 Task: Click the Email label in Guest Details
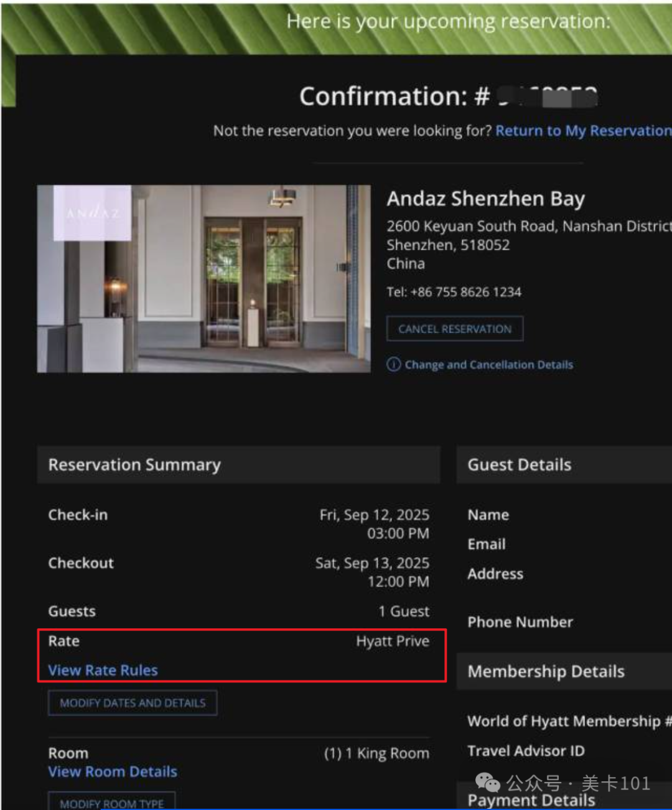[487, 544]
